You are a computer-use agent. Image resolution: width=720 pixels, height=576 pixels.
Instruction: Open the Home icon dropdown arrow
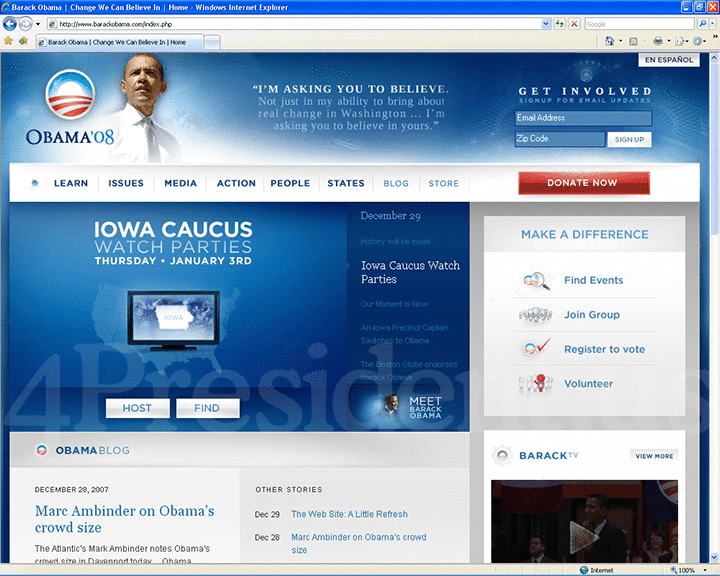pyautogui.click(x=621, y=41)
